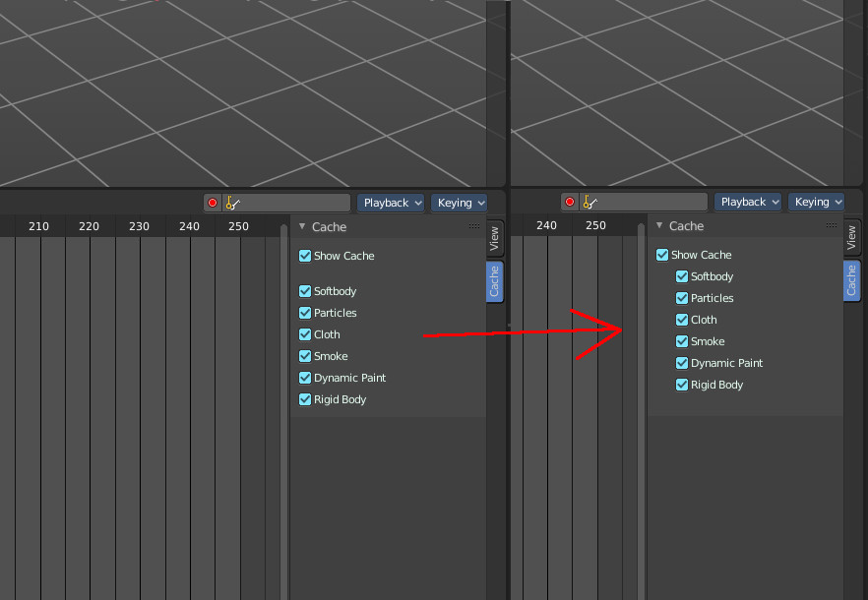Viewport: 868px width, 600px height.
Task: Uncheck Particles in left Cache panel
Action: click(305, 313)
